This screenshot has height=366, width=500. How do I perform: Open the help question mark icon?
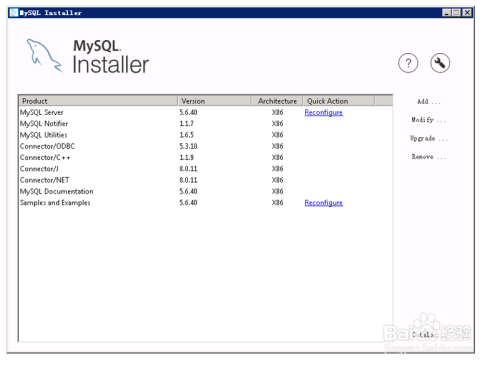click(x=408, y=63)
